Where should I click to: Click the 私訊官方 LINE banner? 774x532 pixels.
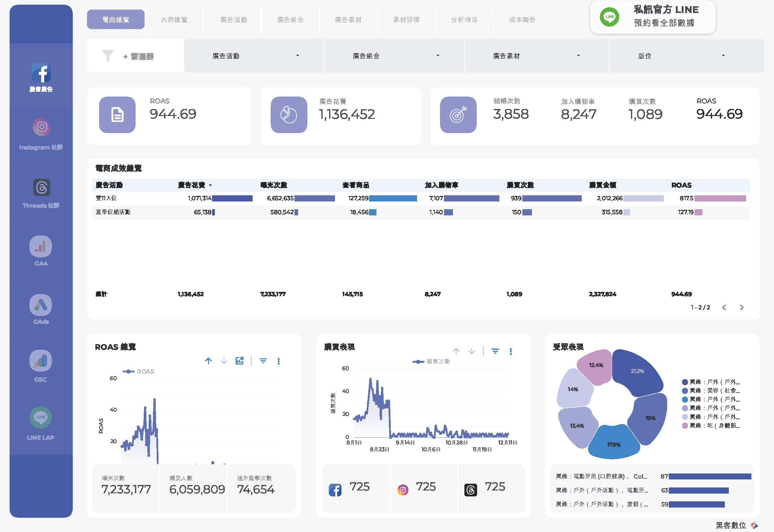[x=653, y=17]
